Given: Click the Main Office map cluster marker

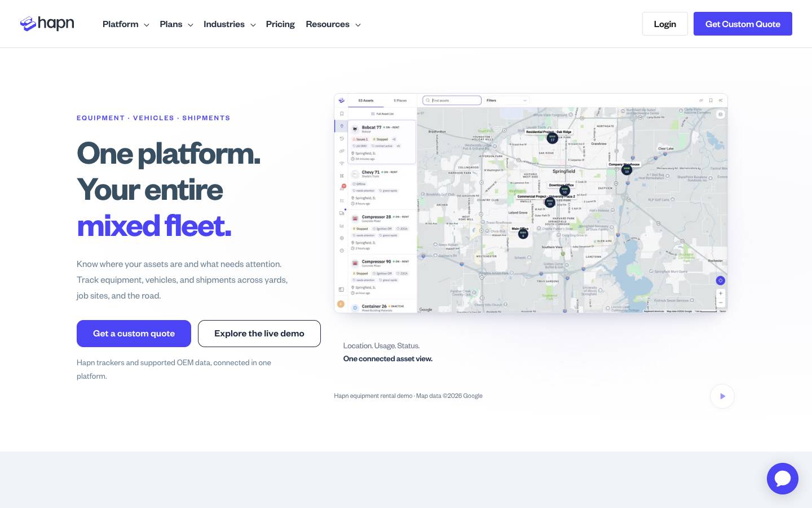Looking at the screenshot, I should pos(523,234).
